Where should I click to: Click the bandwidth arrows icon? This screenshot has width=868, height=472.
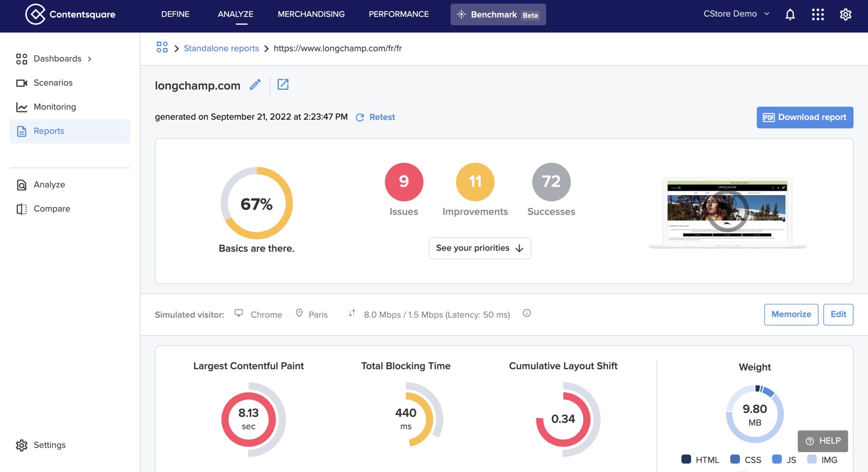(352, 313)
